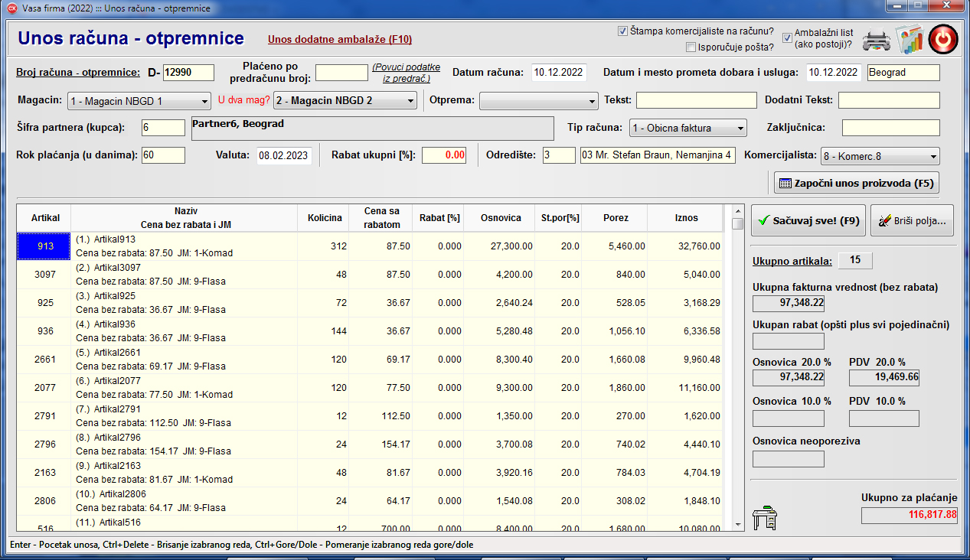970x560 pixels.
Task: Toggle the Ambalažni list checkbox
Action: coord(787,37)
